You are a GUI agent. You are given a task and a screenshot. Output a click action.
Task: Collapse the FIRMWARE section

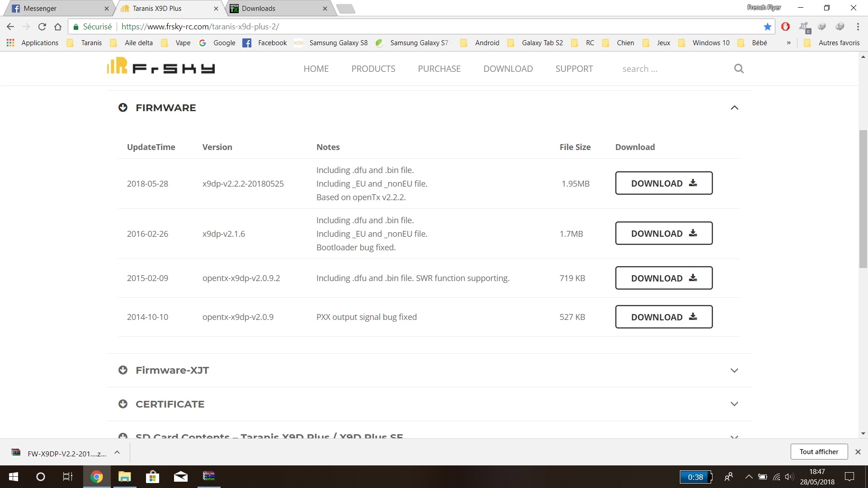tap(734, 108)
